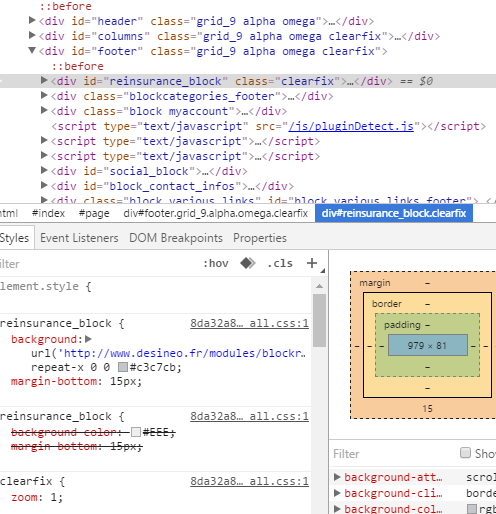Add a new style rule with plus icon

click(x=312, y=263)
